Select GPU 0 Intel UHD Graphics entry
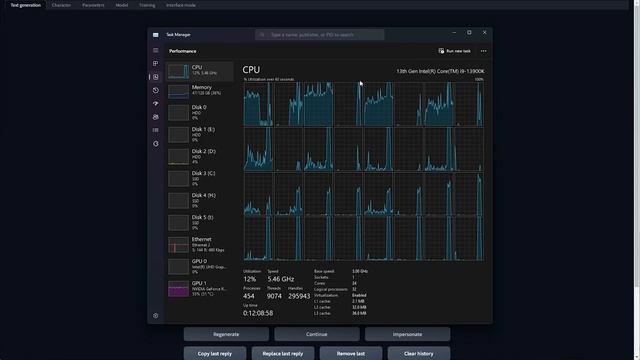This screenshot has height=360, width=640. pyautogui.click(x=200, y=267)
